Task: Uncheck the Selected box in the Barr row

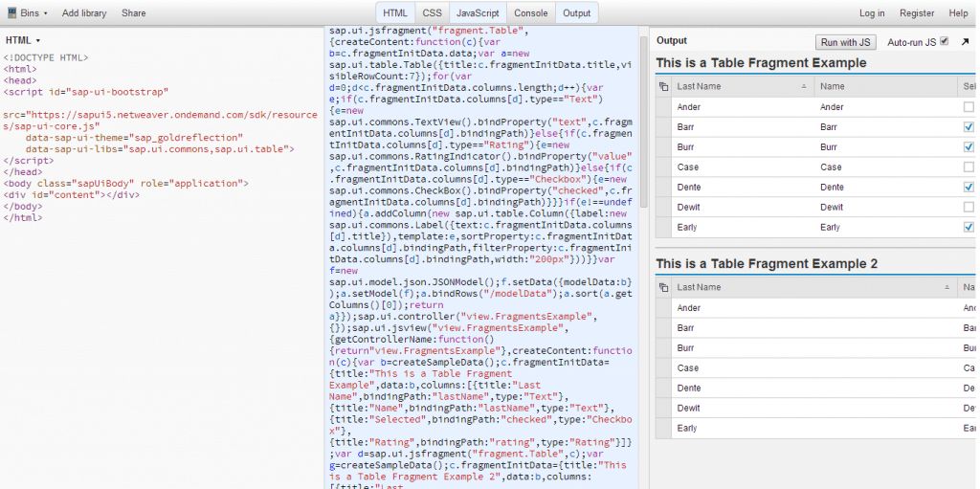Action: [969, 127]
